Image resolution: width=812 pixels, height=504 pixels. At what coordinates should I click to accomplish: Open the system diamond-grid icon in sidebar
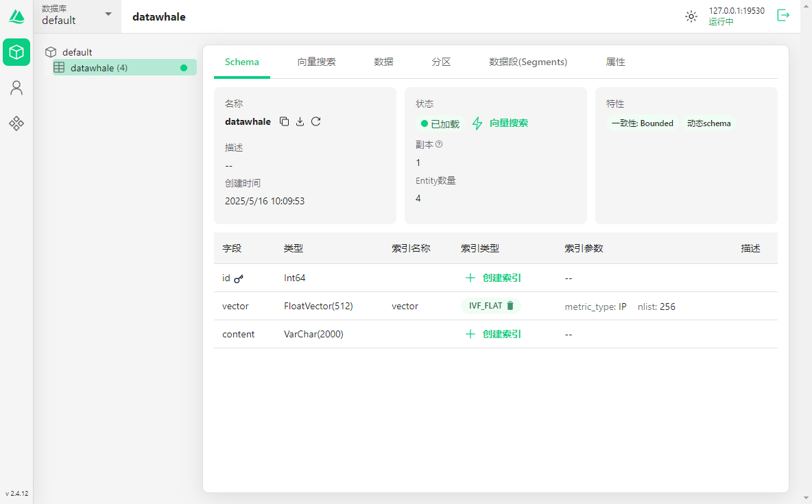(x=16, y=123)
